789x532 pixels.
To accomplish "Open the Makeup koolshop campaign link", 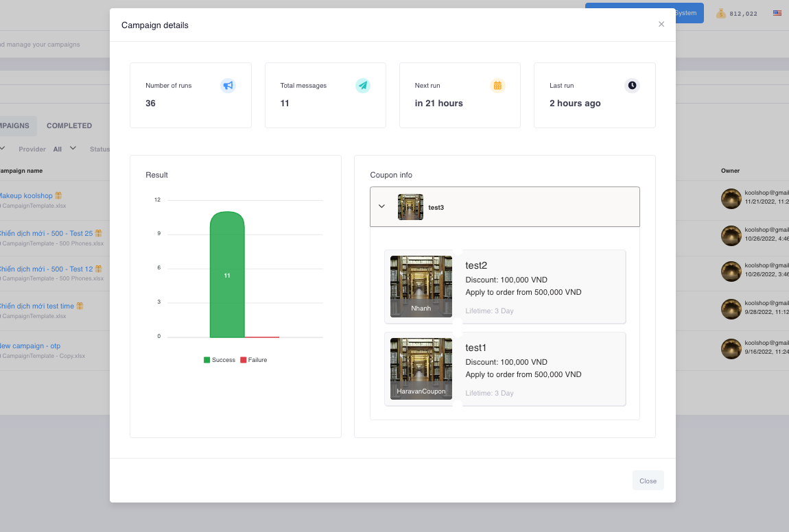I will coord(25,196).
